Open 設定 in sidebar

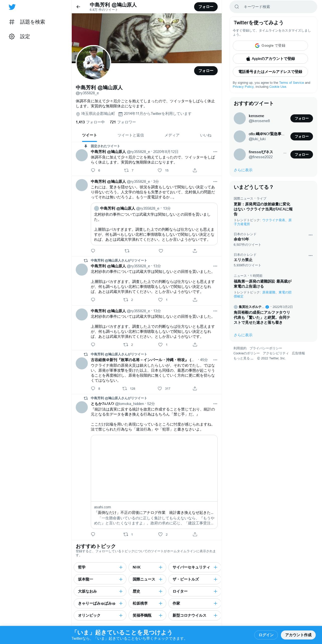pos(20,37)
